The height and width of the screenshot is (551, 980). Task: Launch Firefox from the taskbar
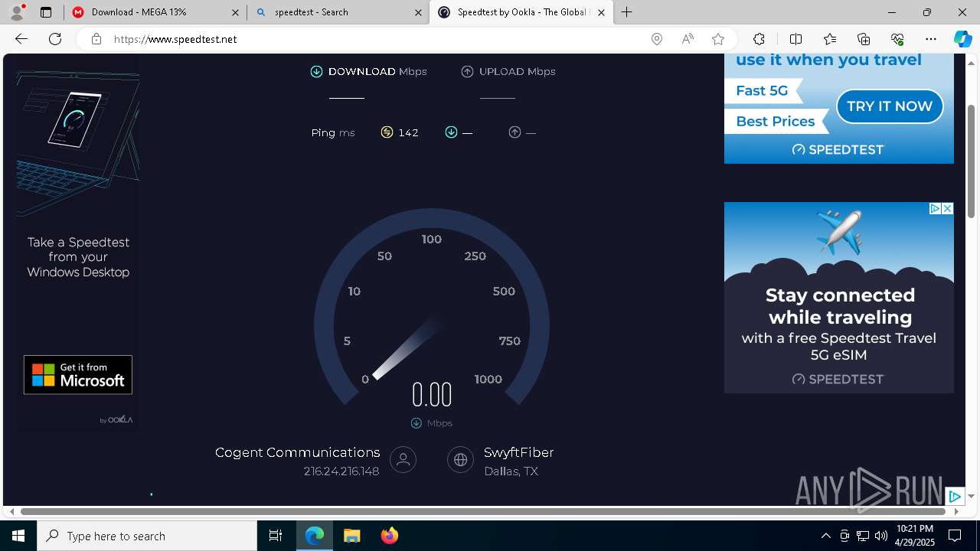tap(389, 536)
